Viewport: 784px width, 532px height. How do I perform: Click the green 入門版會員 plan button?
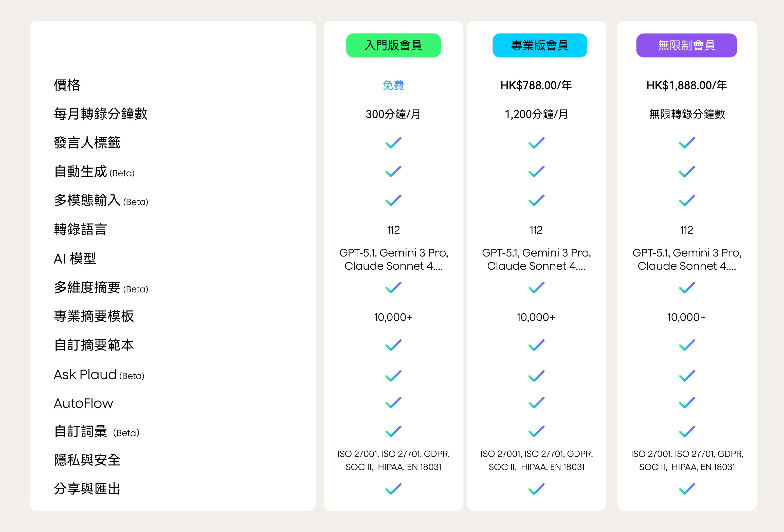(x=393, y=45)
